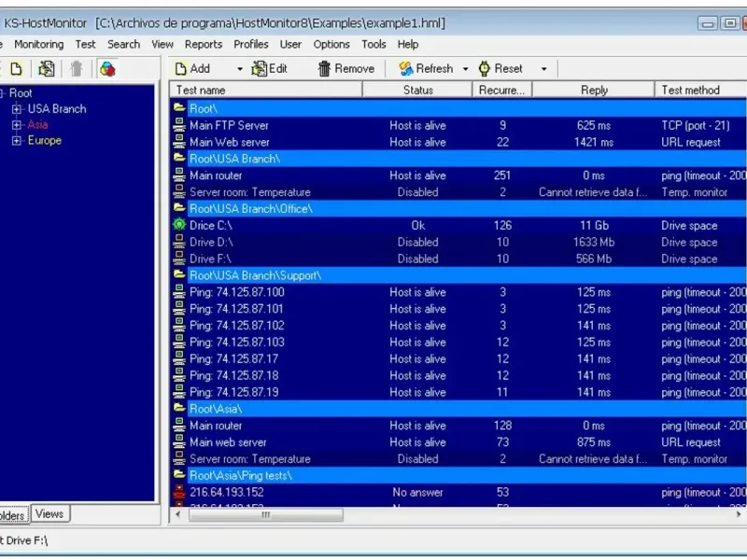This screenshot has height=560, width=747.
Task: Open the Refresh button dropdown arrow
Action: [x=465, y=69]
